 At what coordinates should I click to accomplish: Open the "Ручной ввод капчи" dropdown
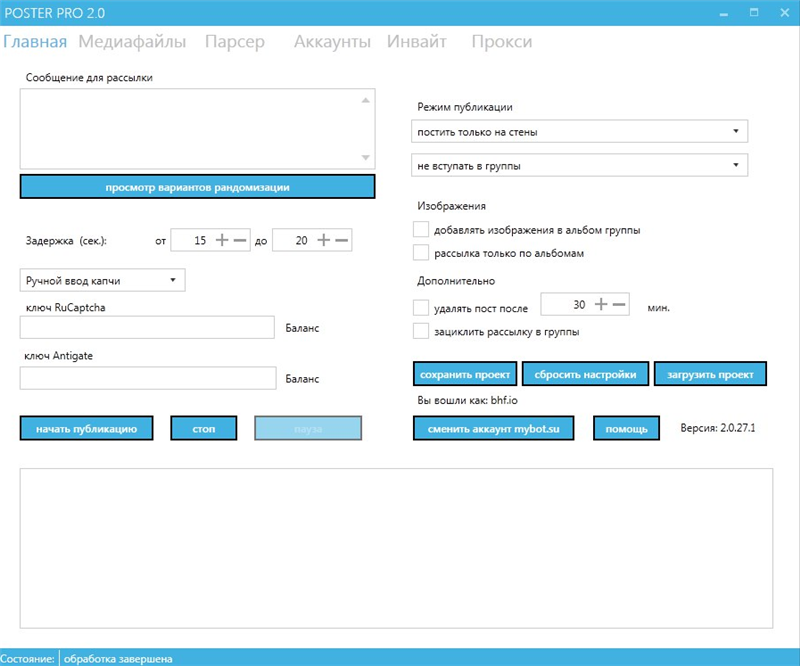point(100,280)
